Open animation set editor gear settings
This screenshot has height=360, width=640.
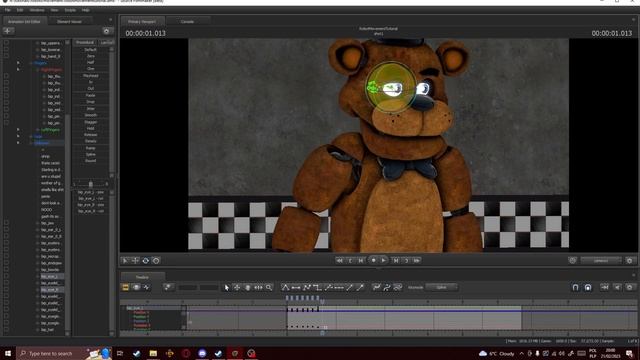click(x=107, y=31)
